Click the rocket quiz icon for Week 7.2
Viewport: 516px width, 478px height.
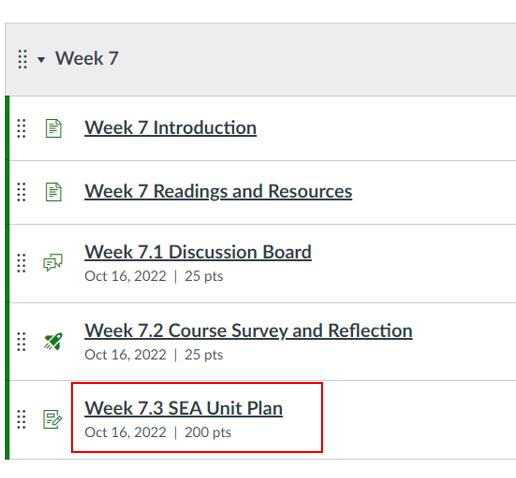[x=53, y=341]
